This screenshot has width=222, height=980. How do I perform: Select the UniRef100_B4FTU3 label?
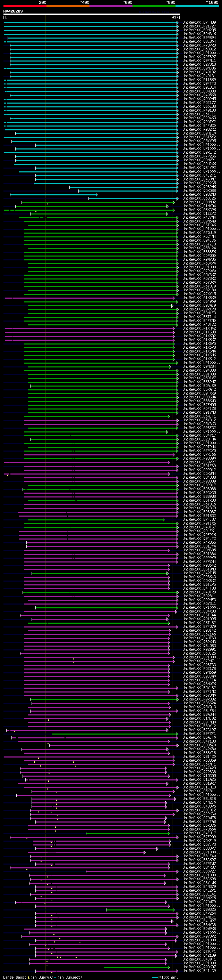coord(199,589)
